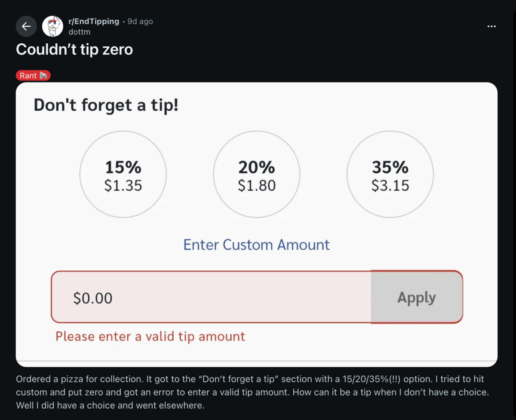
Task: Click the back arrow button
Action: coord(26,27)
